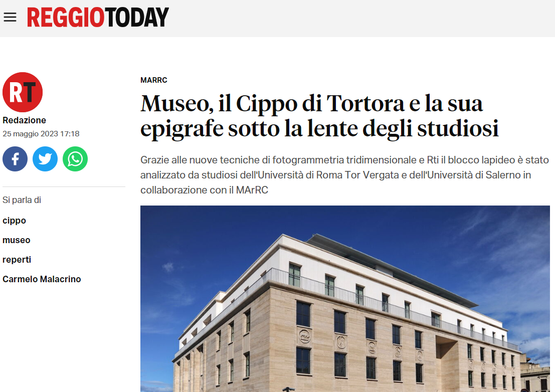The image size is (555, 392).
Task: Share article via WhatsApp
Action: point(75,159)
